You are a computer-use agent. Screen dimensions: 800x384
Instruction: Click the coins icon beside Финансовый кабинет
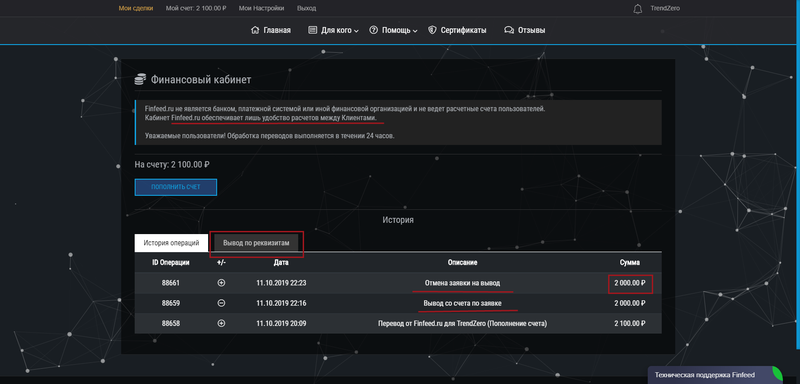pyautogui.click(x=140, y=80)
